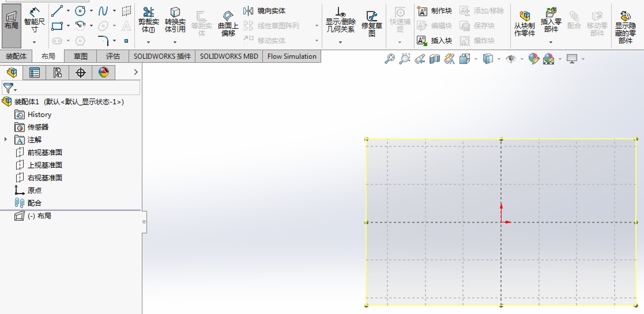
Task: Expand the Annotations (注解) tree node
Action: click(x=5, y=139)
